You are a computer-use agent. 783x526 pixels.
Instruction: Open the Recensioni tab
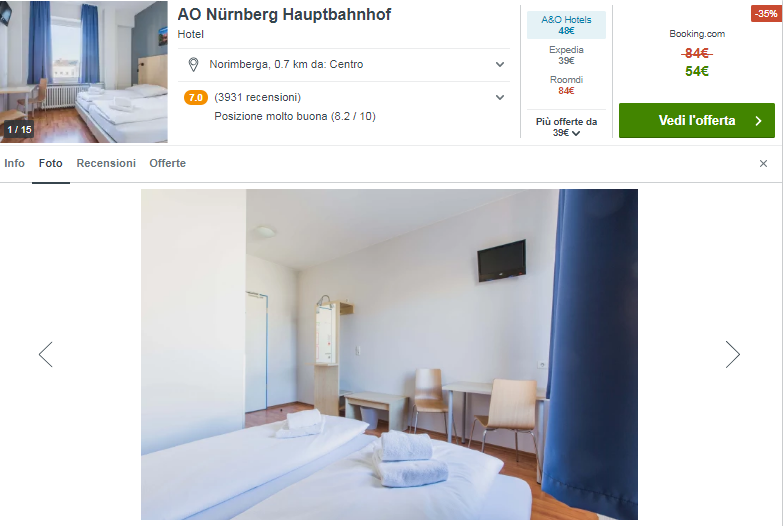(x=106, y=163)
